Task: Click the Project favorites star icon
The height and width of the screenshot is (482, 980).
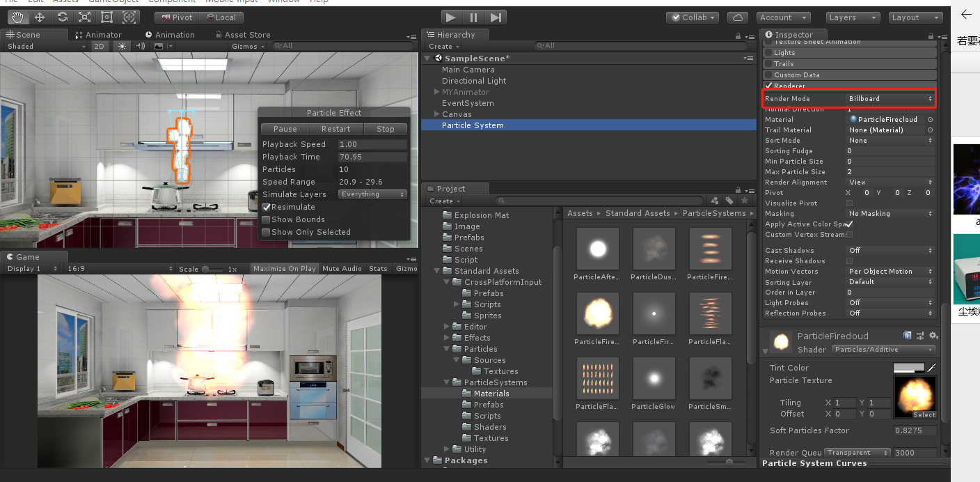Action: pyautogui.click(x=744, y=201)
